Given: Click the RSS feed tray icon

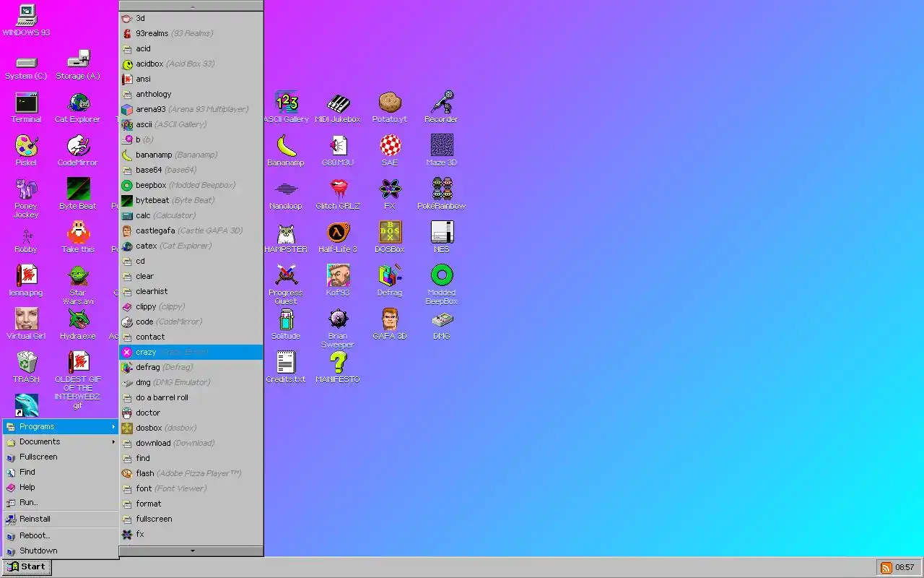Looking at the screenshot, I should click(x=886, y=568).
